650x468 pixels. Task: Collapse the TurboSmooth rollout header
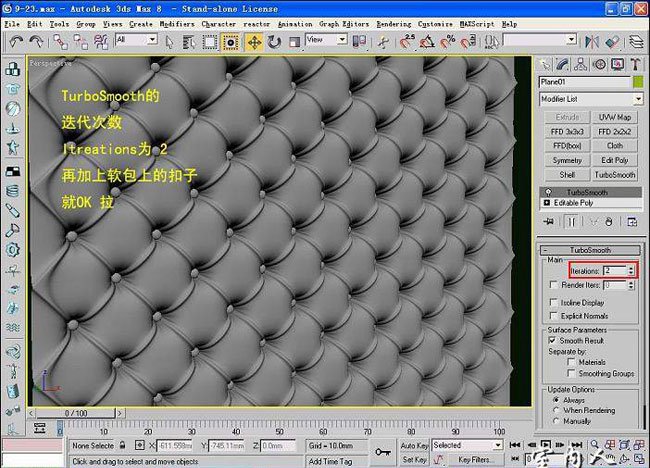point(590,250)
